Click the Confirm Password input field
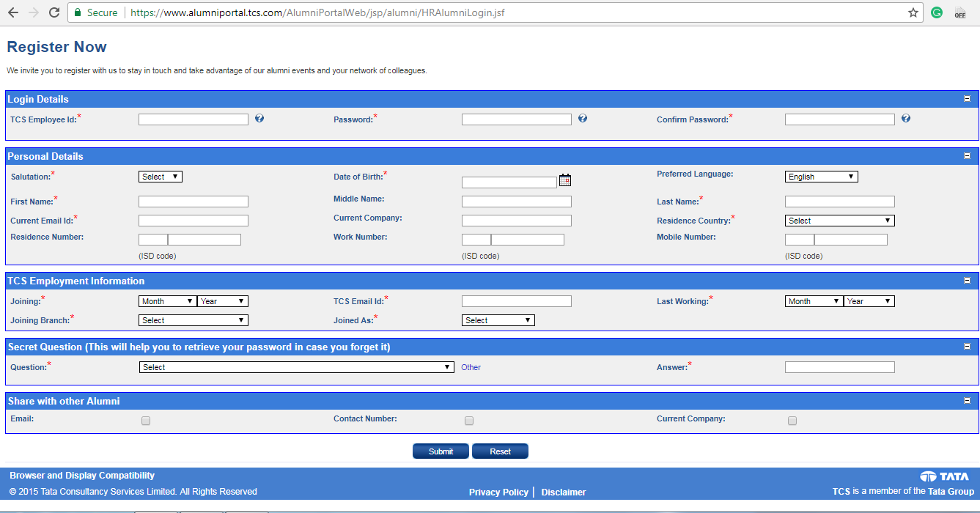980x513 pixels. tap(840, 119)
